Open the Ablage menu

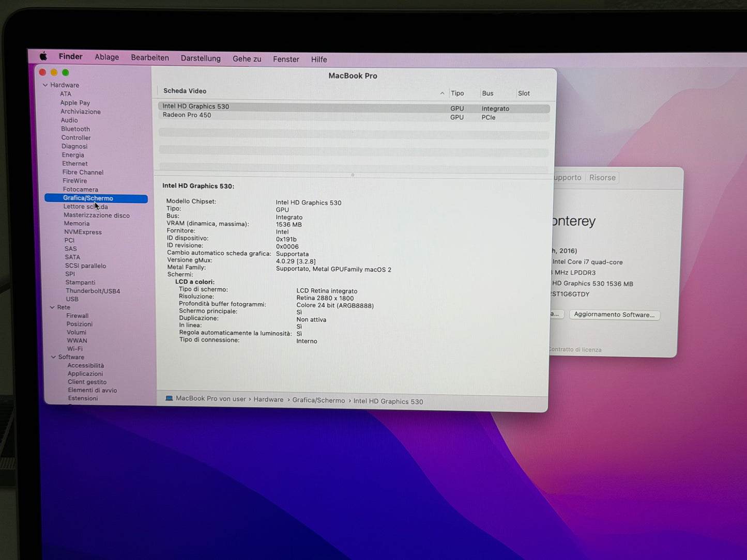(106, 57)
